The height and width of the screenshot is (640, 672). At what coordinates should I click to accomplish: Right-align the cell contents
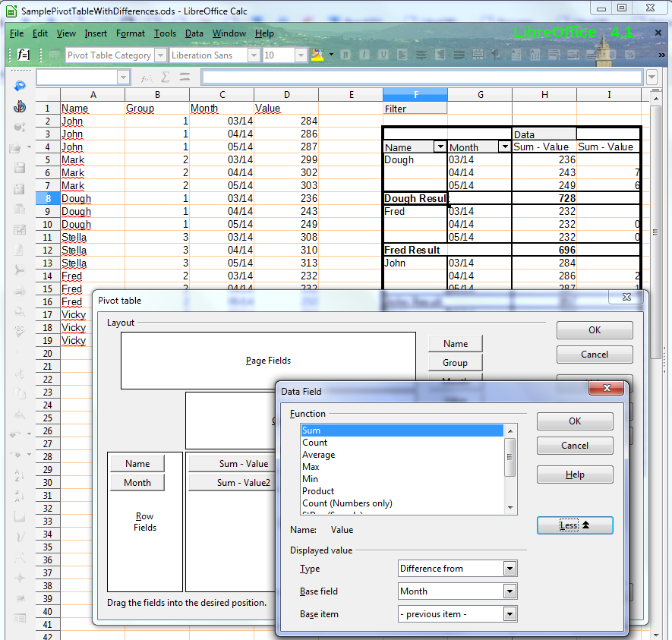pos(439,55)
